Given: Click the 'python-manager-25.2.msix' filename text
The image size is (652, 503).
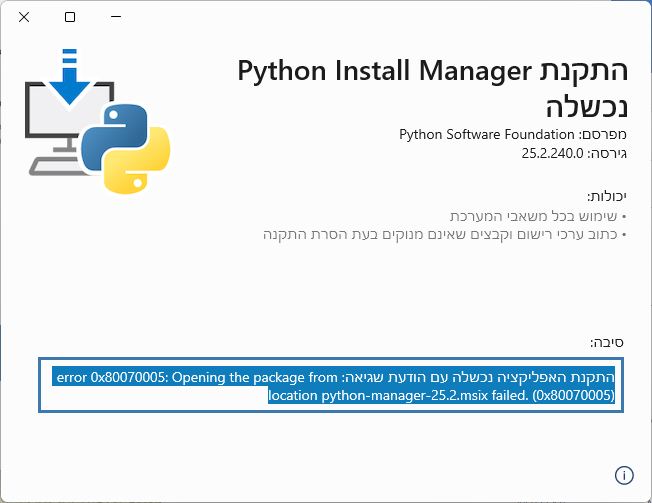Looking at the screenshot, I should tap(396, 395).
